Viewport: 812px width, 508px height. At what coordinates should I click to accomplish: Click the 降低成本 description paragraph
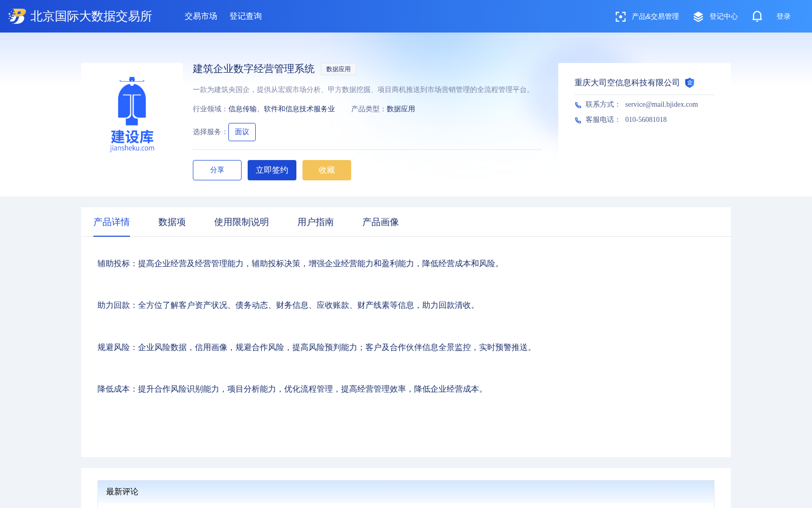(x=292, y=389)
